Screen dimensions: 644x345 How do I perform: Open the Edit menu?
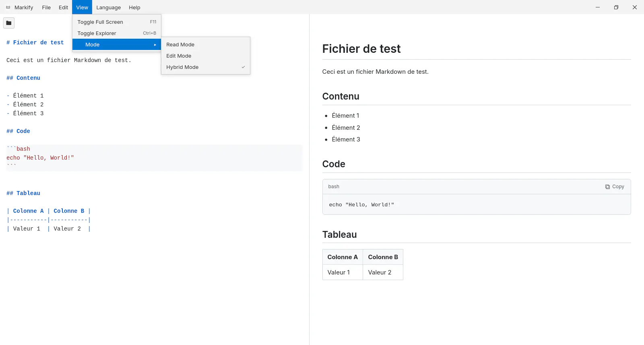pyautogui.click(x=63, y=7)
